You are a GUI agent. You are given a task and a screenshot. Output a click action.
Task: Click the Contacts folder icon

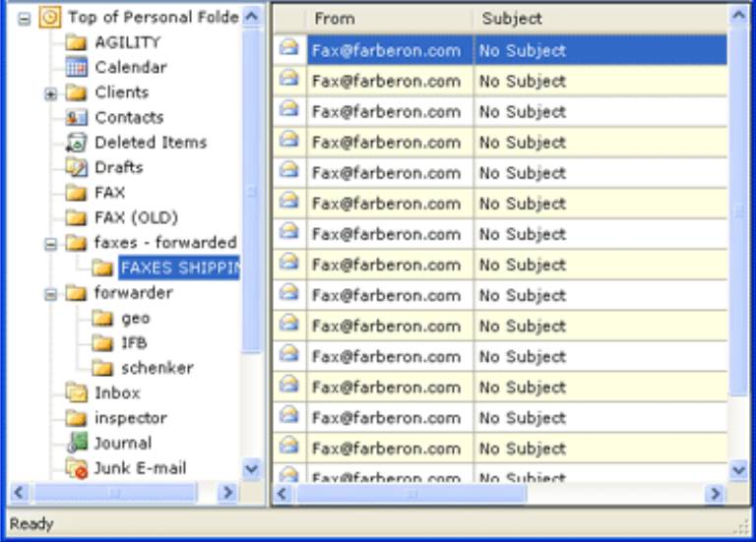(76, 117)
